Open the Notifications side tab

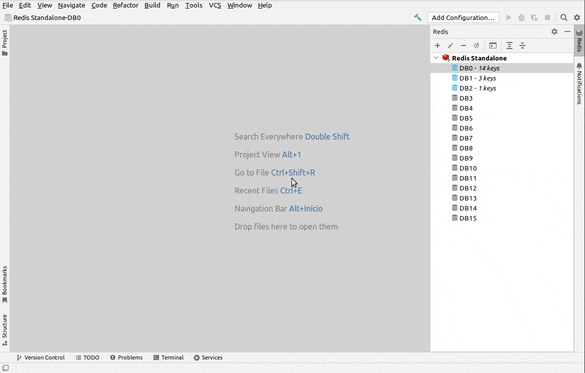pyautogui.click(x=579, y=84)
